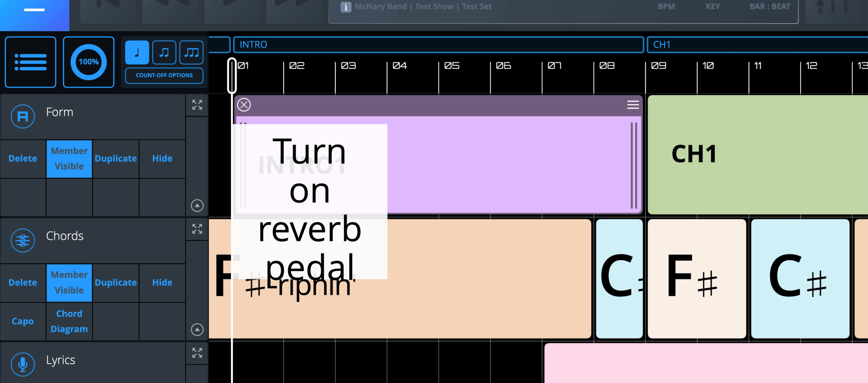This screenshot has height=383, width=868.
Task: Expand the Chords track fullscreen
Action: [x=197, y=229]
